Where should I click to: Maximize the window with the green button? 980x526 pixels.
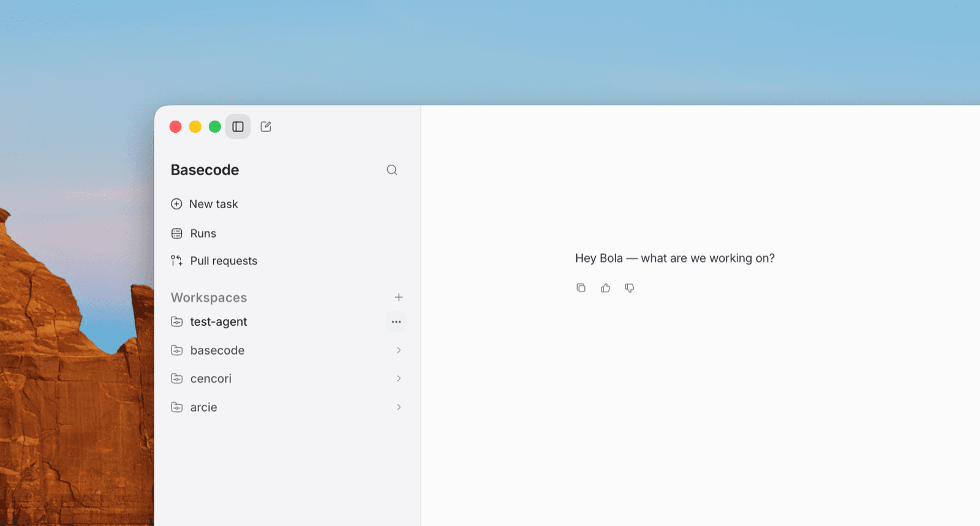(x=215, y=127)
